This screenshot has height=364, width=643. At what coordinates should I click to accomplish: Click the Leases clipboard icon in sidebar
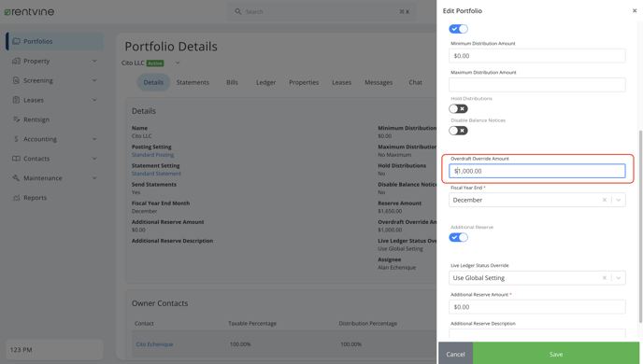tap(17, 100)
